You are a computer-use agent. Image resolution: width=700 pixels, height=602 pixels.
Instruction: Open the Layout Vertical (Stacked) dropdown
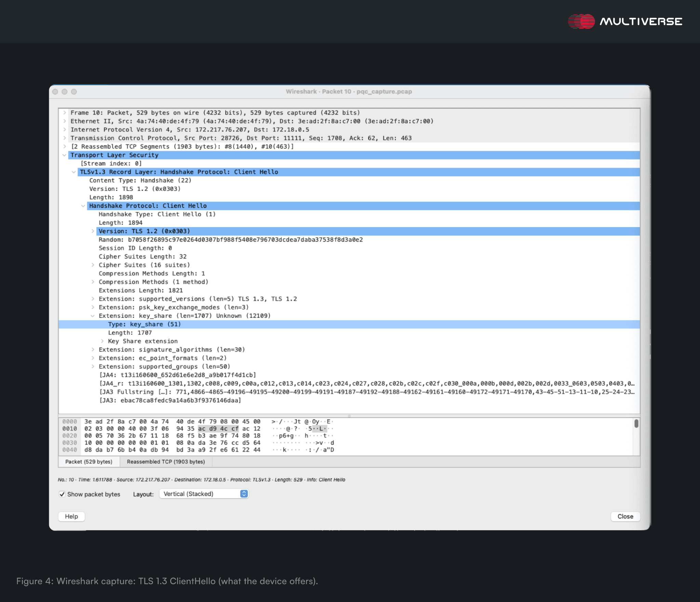(x=204, y=494)
